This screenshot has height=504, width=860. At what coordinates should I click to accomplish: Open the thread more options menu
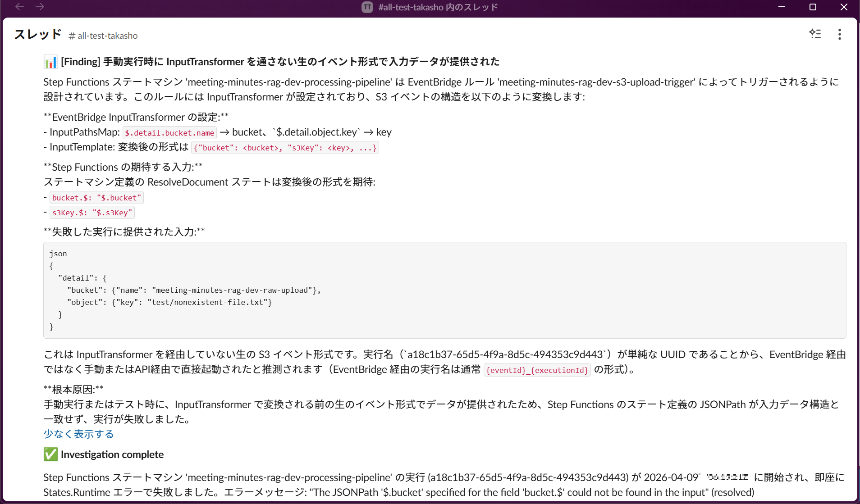click(839, 35)
